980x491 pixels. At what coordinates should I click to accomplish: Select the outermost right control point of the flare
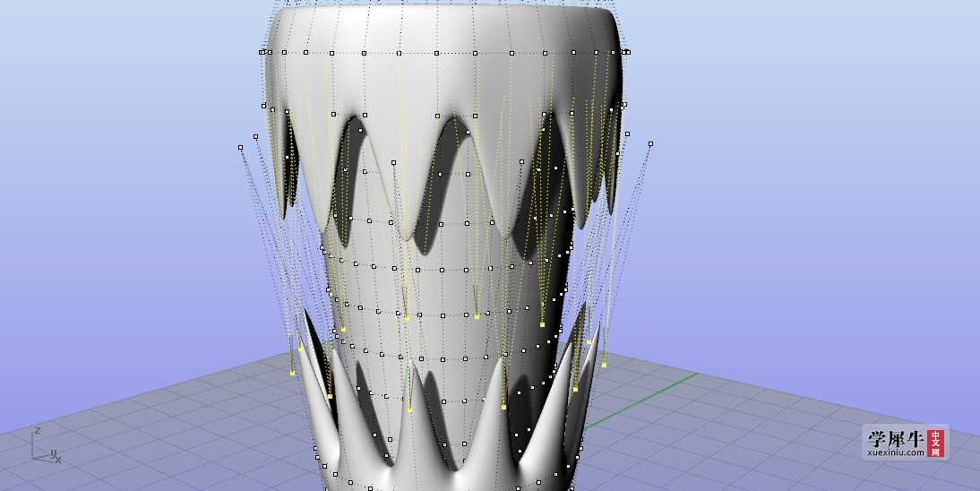650,144
